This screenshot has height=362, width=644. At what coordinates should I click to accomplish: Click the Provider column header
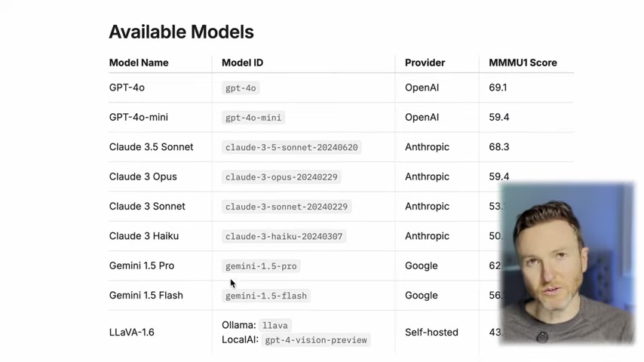(x=425, y=63)
